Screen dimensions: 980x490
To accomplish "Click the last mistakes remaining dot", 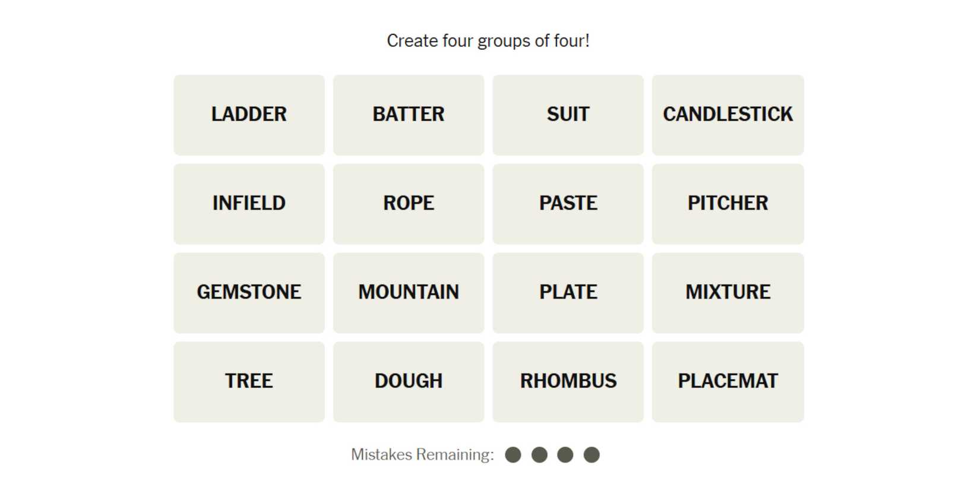I will coord(592,455).
